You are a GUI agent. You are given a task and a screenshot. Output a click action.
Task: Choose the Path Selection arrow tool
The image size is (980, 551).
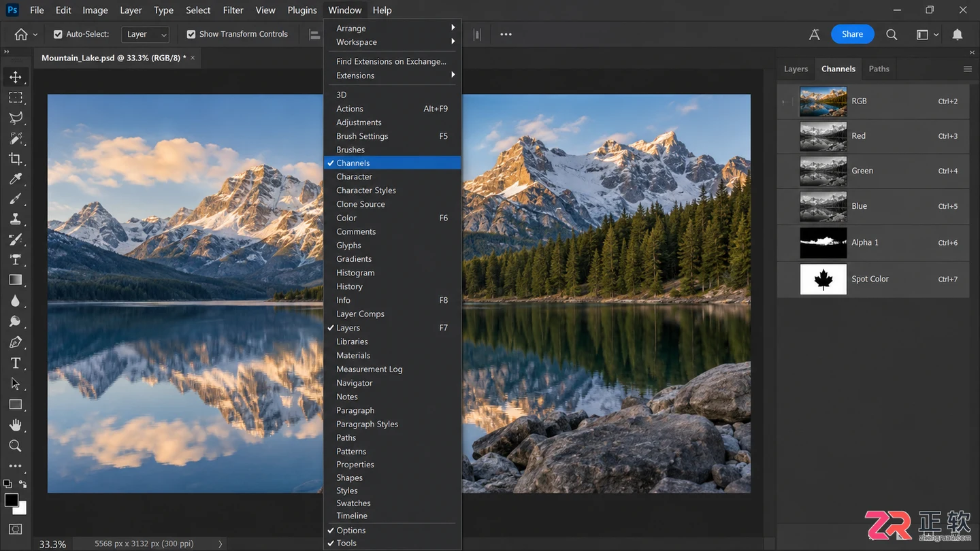click(x=16, y=384)
